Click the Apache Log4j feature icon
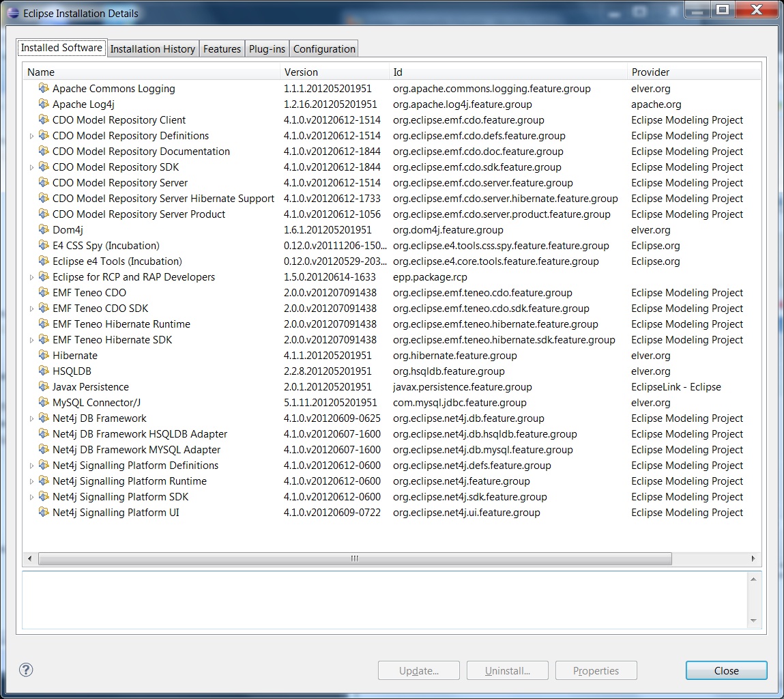The width and height of the screenshot is (784, 699). pyautogui.click(x=44, y=104)
